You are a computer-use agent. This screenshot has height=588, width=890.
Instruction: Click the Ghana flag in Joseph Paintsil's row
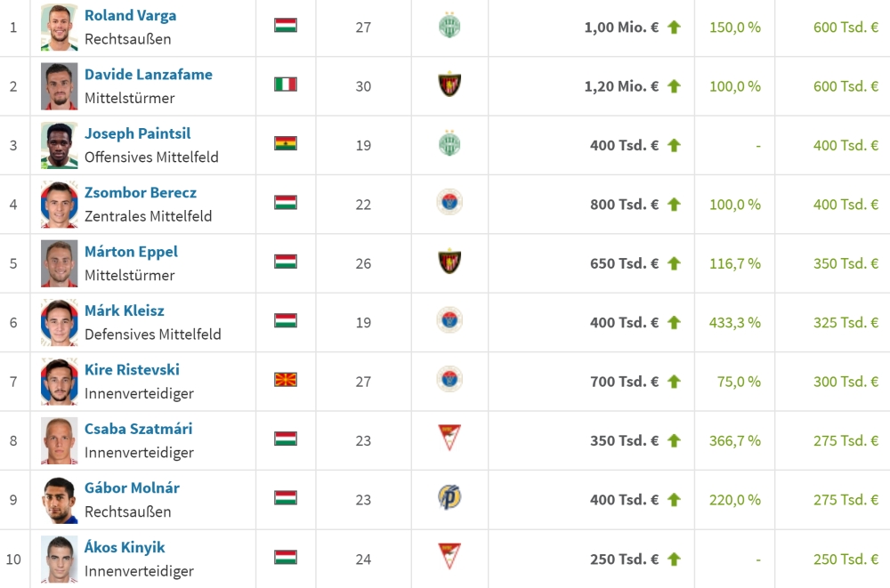coord(286,143)
